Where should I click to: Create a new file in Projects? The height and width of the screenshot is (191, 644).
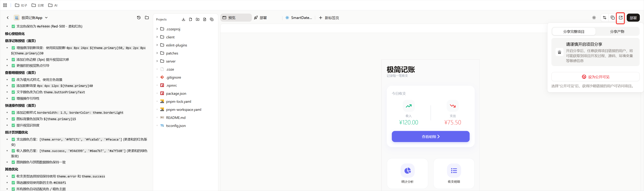pyautogui.click(x=190, y=19)
